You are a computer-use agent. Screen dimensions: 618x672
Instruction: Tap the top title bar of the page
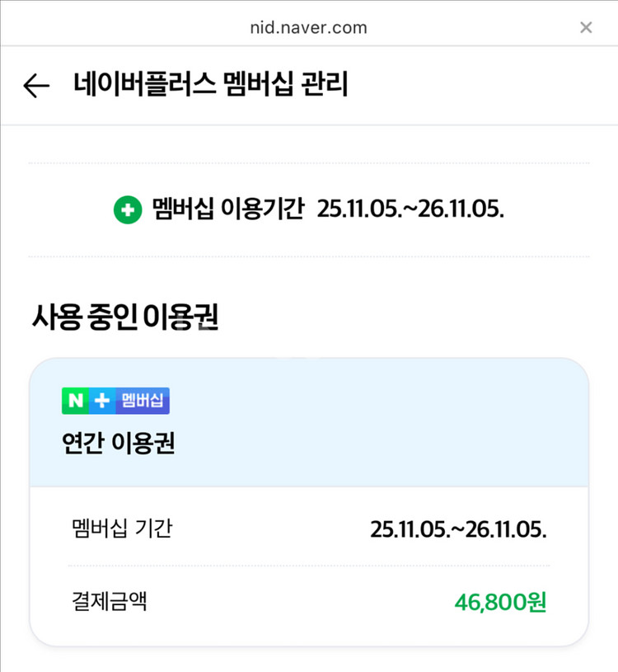(x=309, y=27)
